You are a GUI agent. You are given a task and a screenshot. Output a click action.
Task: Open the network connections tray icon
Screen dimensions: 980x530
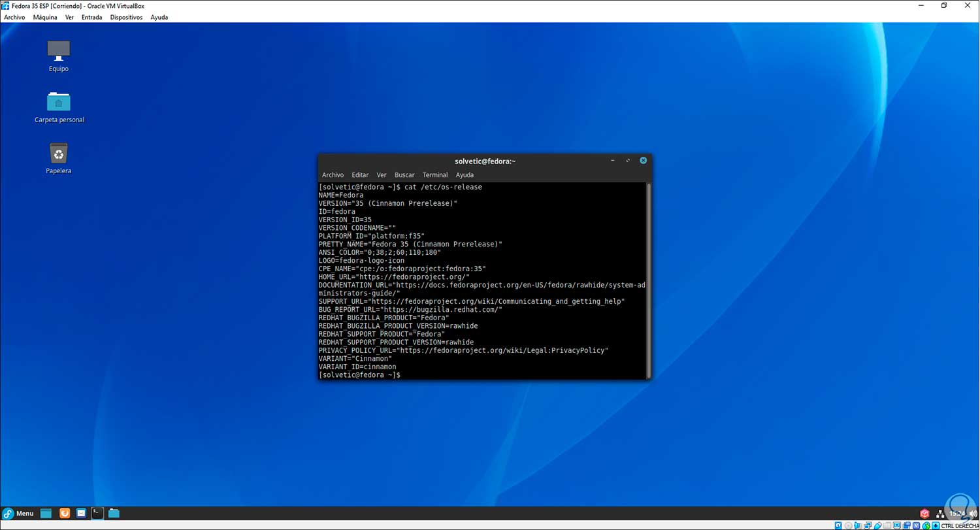[x=940, y=514]
